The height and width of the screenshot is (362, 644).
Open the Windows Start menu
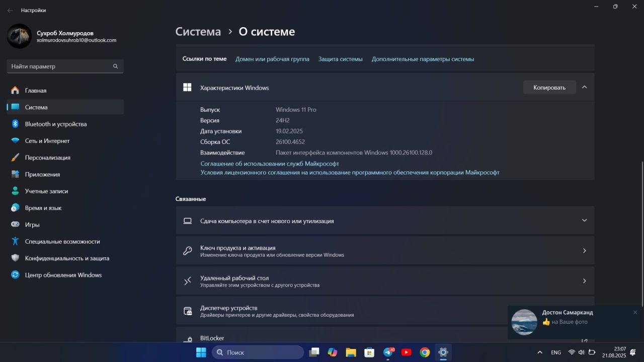[201, 352]
